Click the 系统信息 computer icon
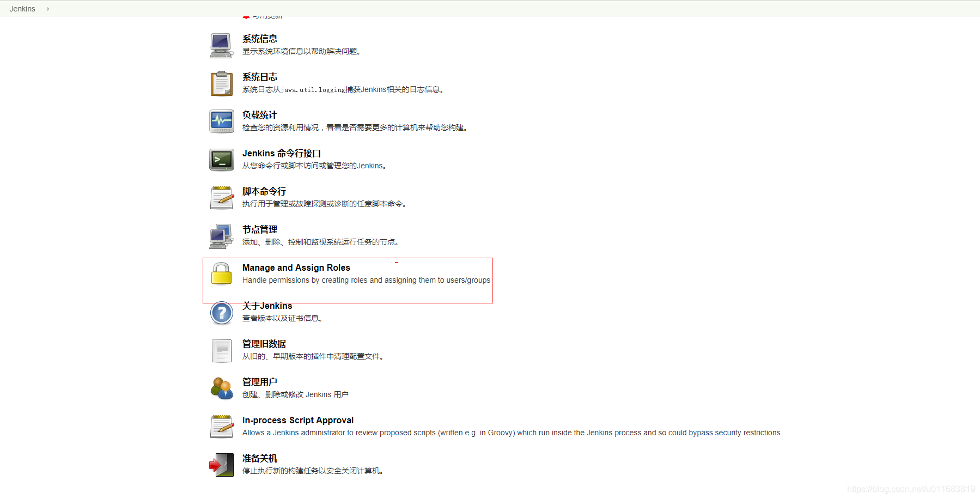 (x=221, y=45)
